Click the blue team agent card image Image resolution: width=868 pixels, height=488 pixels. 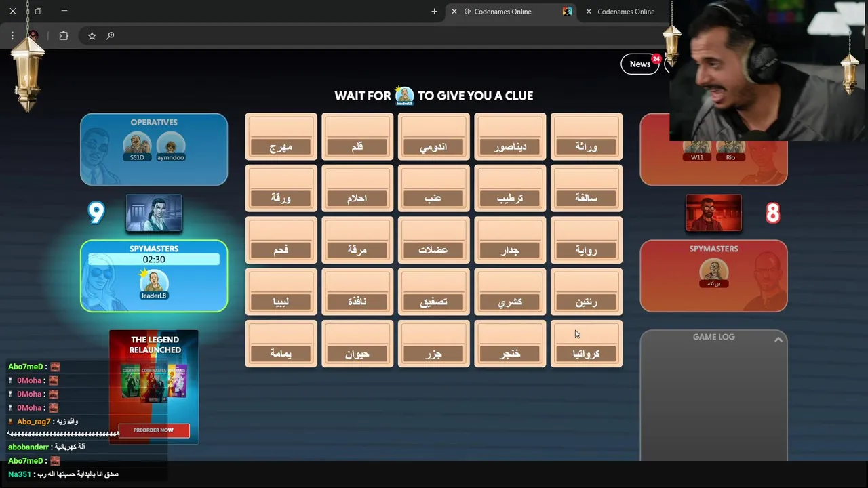coord(154,213)
